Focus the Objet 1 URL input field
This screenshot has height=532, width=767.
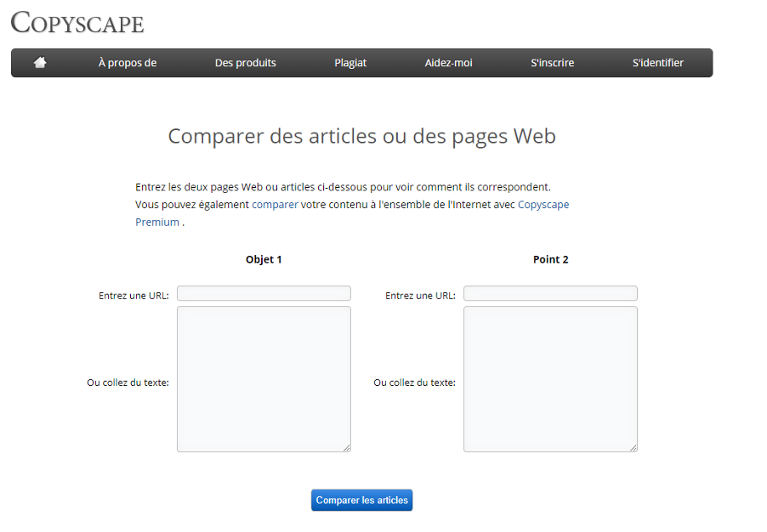pyautogui.click(x=264, y=293)
